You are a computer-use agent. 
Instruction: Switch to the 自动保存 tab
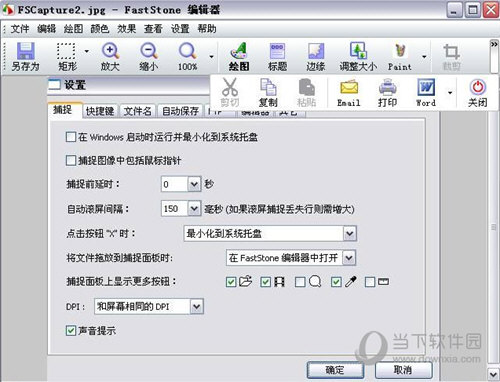point(180,111)
